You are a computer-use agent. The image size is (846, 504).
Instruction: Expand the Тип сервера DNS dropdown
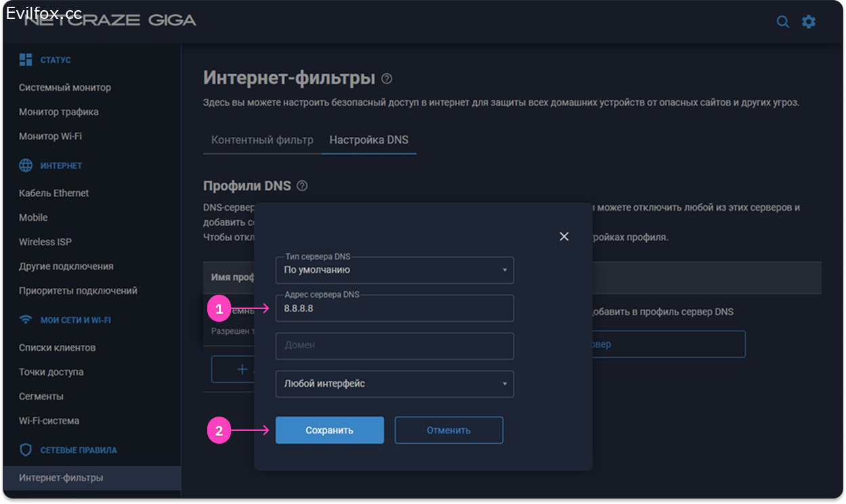(x=394, y=270)
